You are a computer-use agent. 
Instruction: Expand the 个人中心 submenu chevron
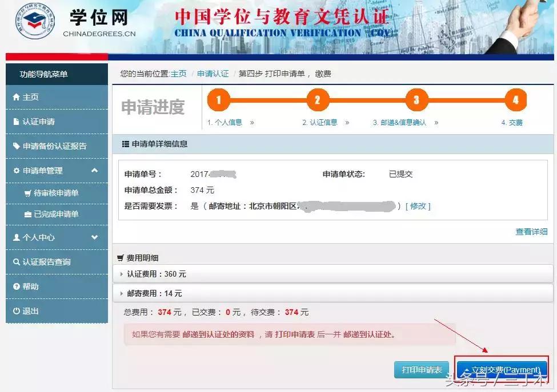click(95, 238)
